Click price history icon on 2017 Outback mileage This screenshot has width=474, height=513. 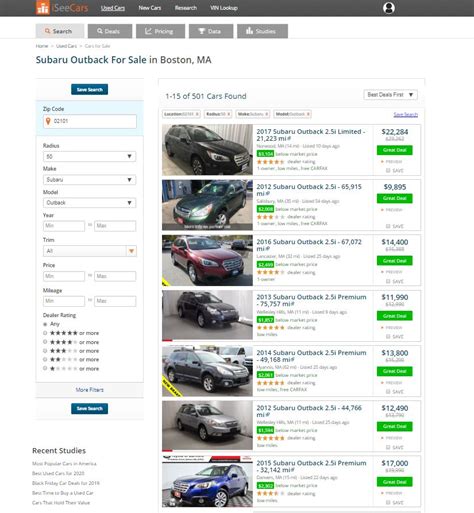click(x=289, y=139)
